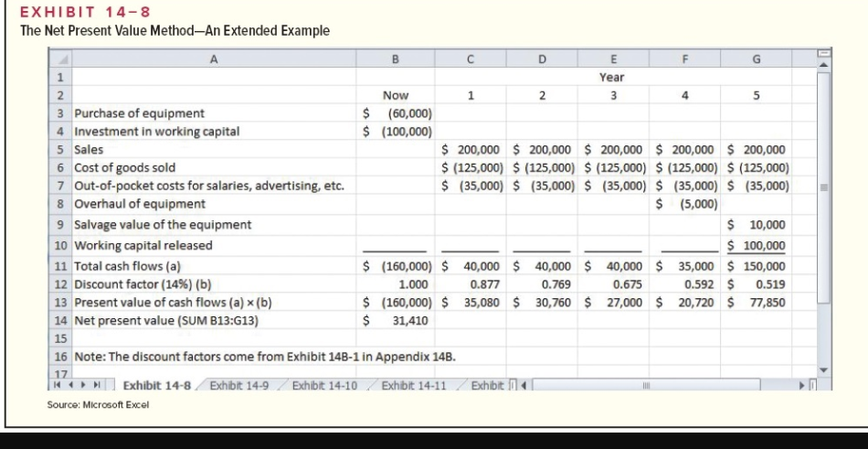Viewport: 868px width, 449px height.
Task: Click the horizontal scrollbar thumb
Action: (646, 385)
